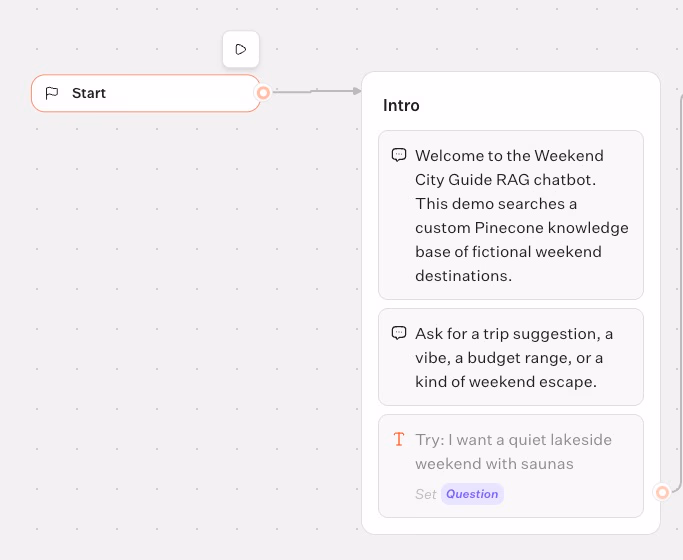
Task: Click the arrowhead entering the Intro group
Action: pyautogui.click(x=355, y=91)
